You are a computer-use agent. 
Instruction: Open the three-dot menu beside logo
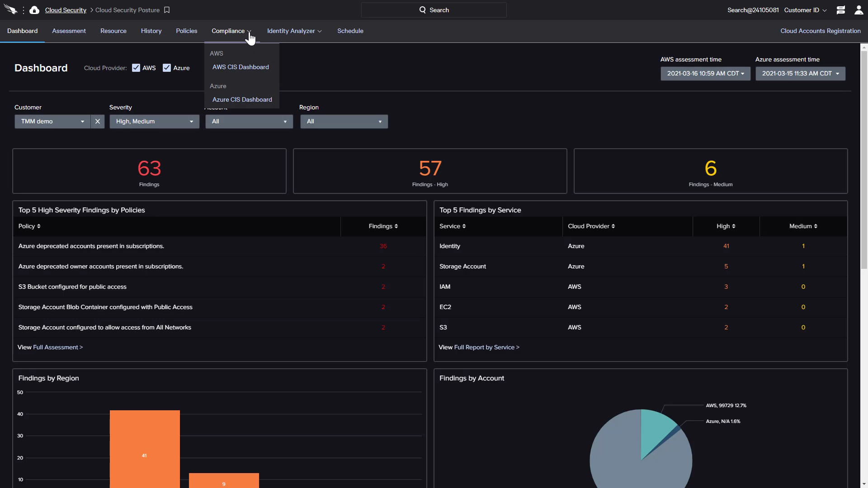[x=24, y=10]
